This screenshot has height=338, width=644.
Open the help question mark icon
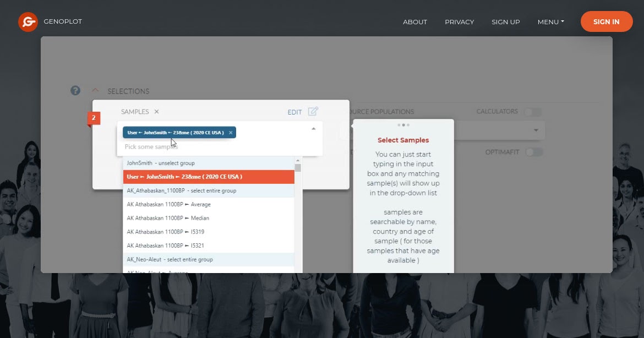pyautogui.click(x=75, y=90)
